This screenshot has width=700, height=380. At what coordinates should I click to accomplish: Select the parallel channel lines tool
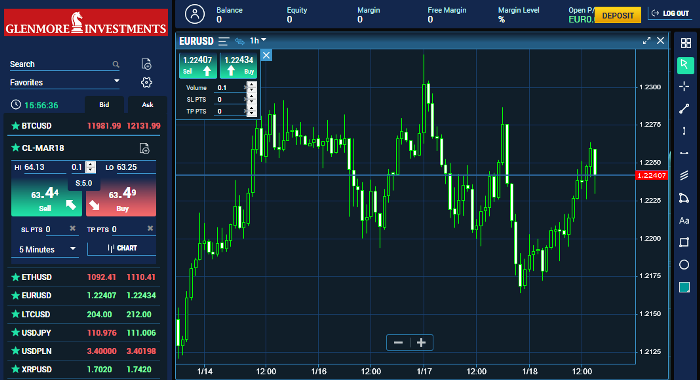(684, 175)
